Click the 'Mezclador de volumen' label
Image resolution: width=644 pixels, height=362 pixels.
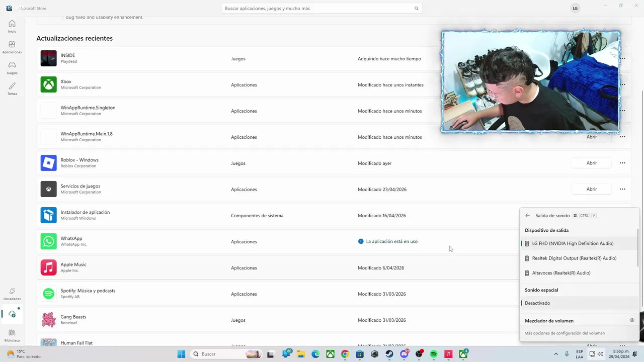tap(549, 321)
